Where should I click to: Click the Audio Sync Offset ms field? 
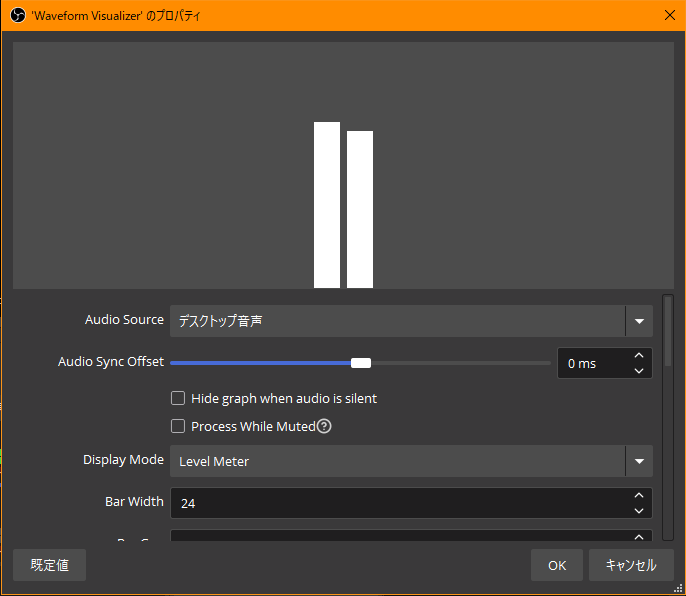click(590, 363)
